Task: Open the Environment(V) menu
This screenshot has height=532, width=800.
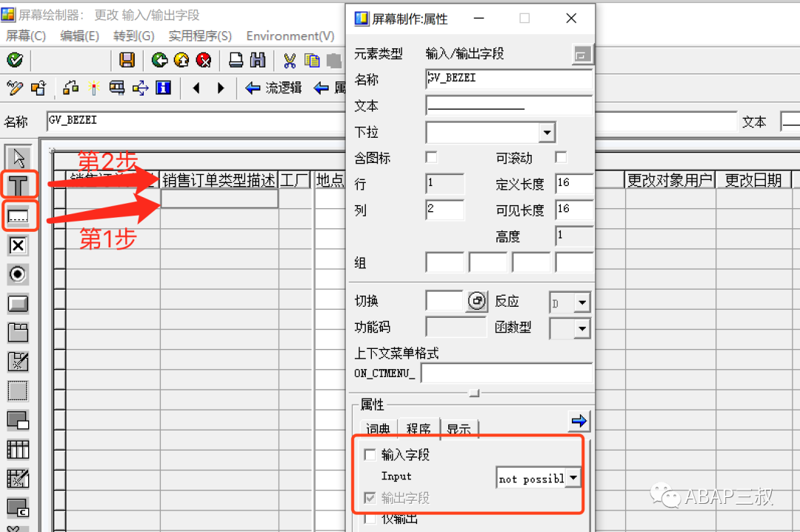Action: coord(290,36)
